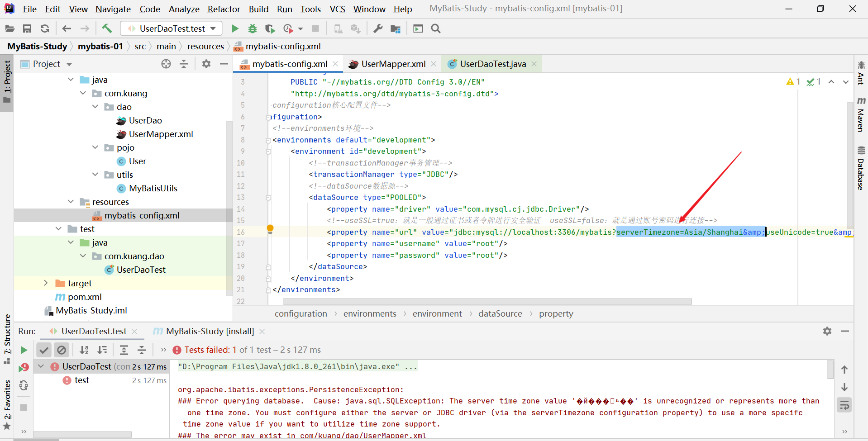Run UserDaoTest.test with green play icon

tap(235, 28)
